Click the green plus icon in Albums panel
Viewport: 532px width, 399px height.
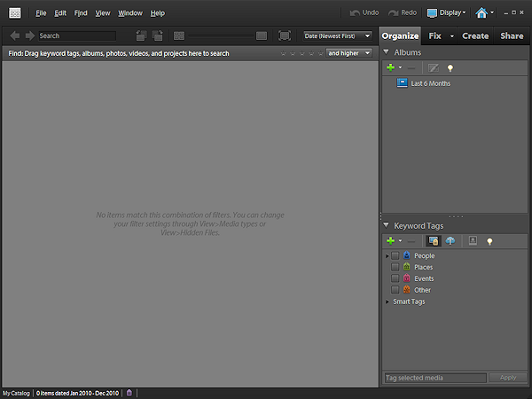pos(390,67)
